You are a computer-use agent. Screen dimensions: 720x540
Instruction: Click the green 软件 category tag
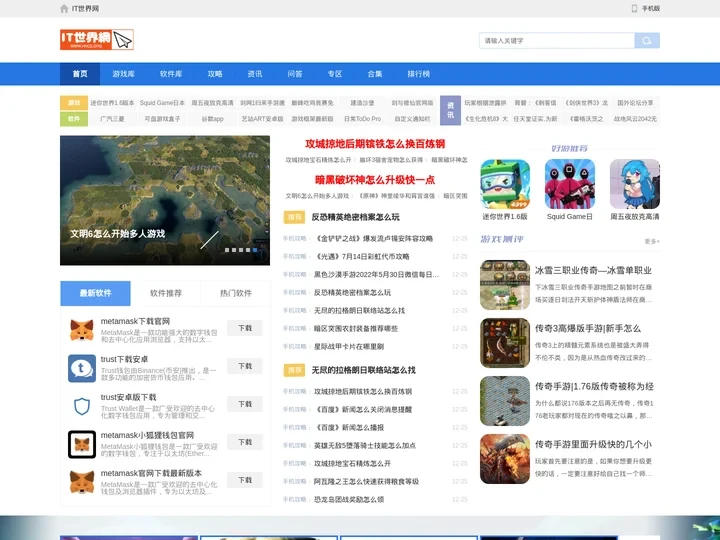click(x=74, y=118)
